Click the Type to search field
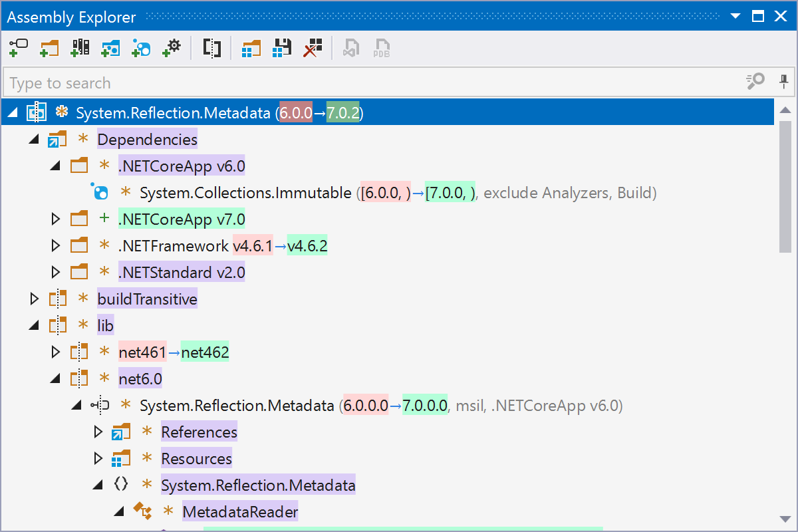Viewport: 798px width, 532px height. click(372, 83)
